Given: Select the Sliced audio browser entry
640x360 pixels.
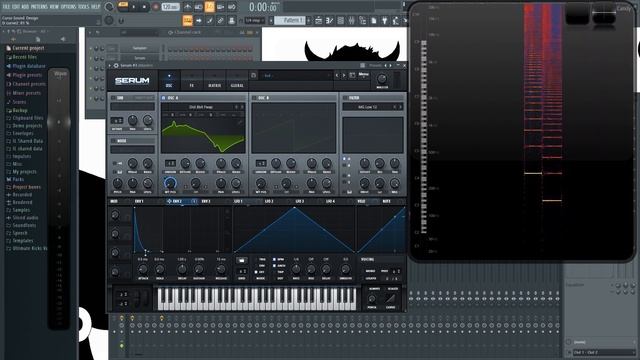Looking at the screenshot, I should [22, 218].
